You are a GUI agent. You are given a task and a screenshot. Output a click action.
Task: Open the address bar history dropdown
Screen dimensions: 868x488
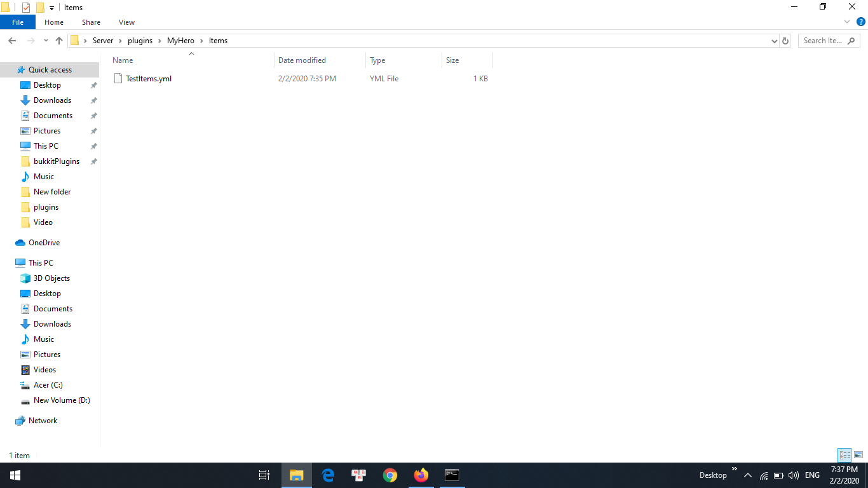(x=774, y=41)
